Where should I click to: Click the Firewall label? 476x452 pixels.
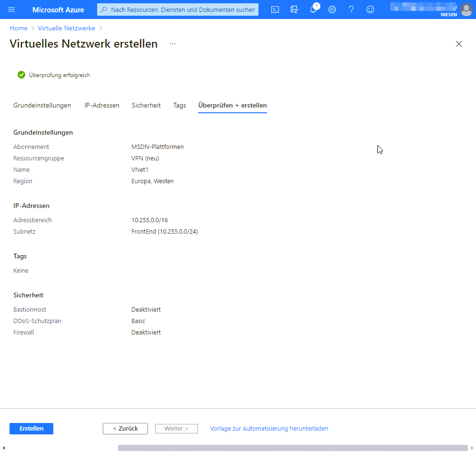tap(23, 333)
